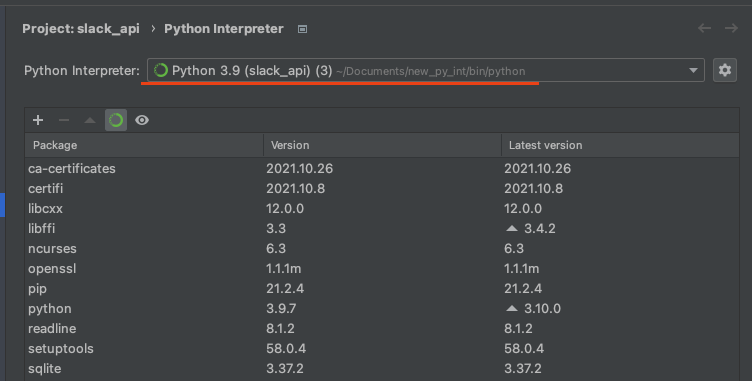Screen dimensions: 752x381
Task: Click the plus icon to install package
Action: tap(38, 120)
